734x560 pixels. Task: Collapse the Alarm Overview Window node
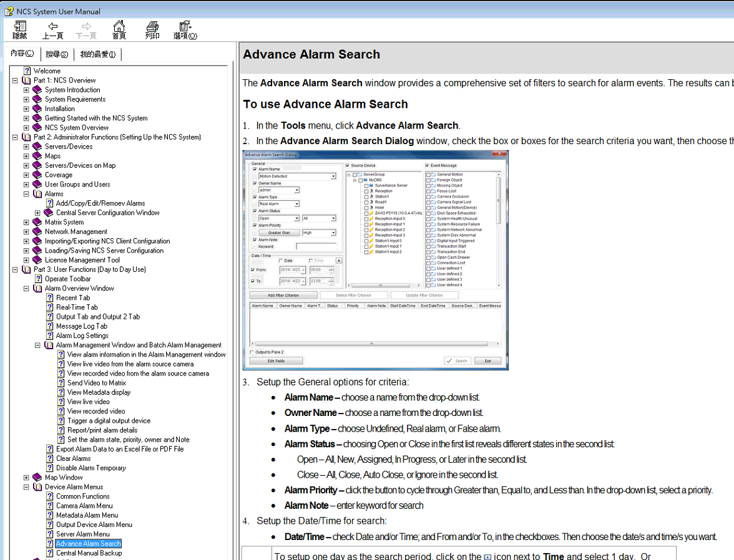(x=26, y=289)
